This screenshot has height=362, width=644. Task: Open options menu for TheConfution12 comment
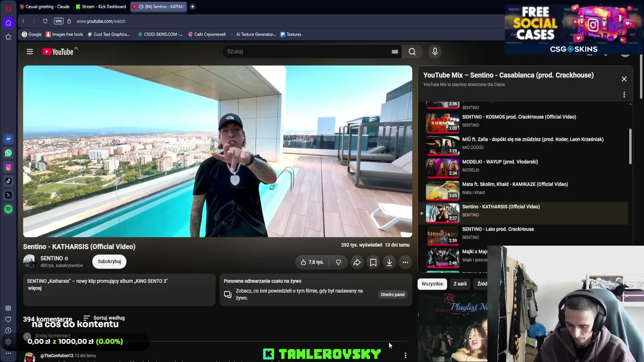(406, 355)
